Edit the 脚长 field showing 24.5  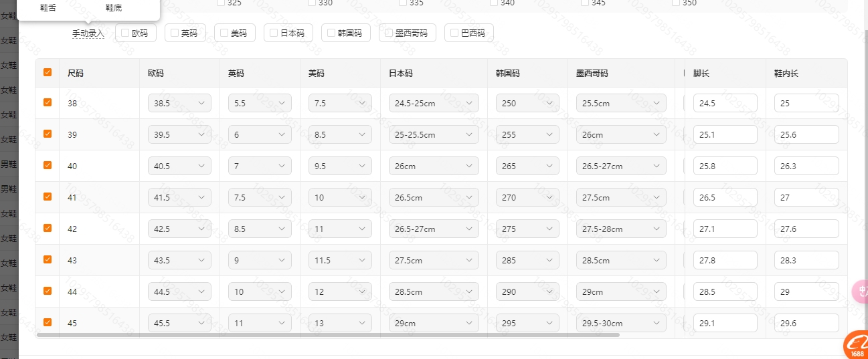click(725, 103)
